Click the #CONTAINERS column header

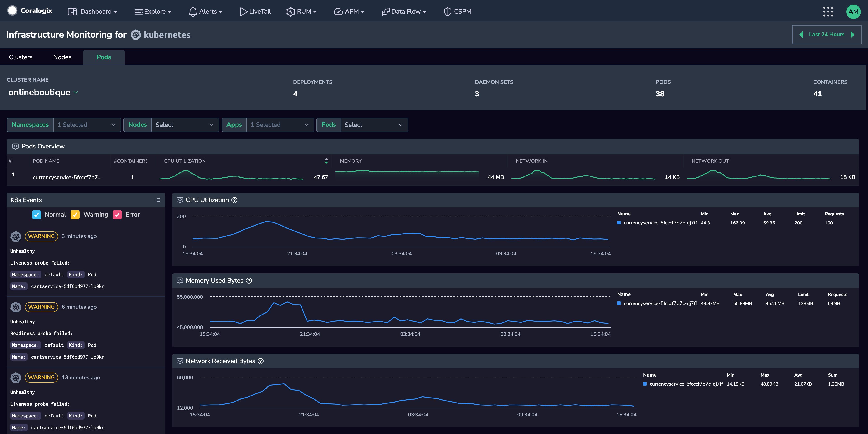click(x=130, y=161)
